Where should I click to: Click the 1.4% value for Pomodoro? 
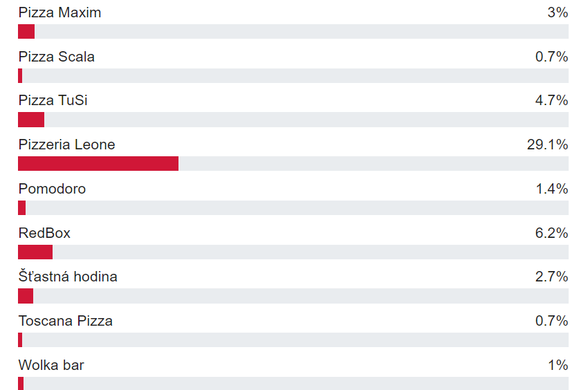tap(551, 189)
